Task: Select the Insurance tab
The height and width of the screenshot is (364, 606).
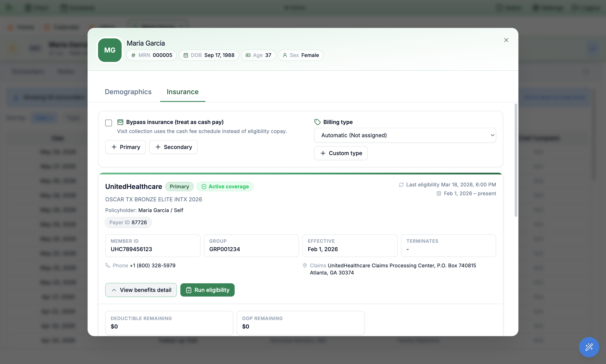Action: 183,92
